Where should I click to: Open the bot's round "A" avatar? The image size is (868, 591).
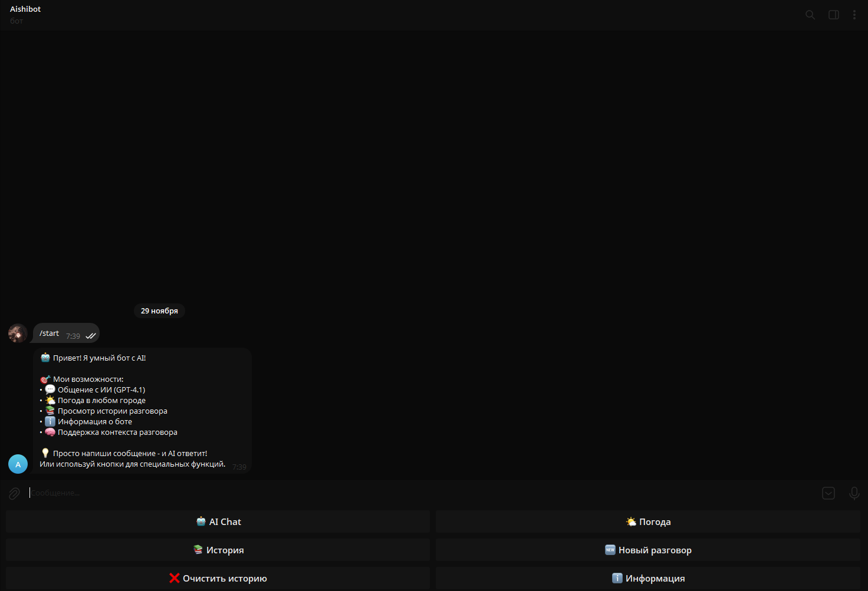point(18,464)
